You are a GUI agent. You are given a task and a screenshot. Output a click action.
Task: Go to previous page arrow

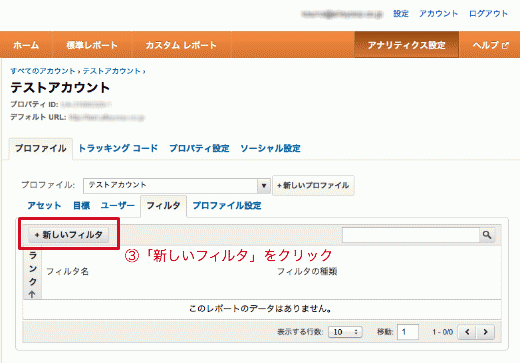tap(467, 332)
